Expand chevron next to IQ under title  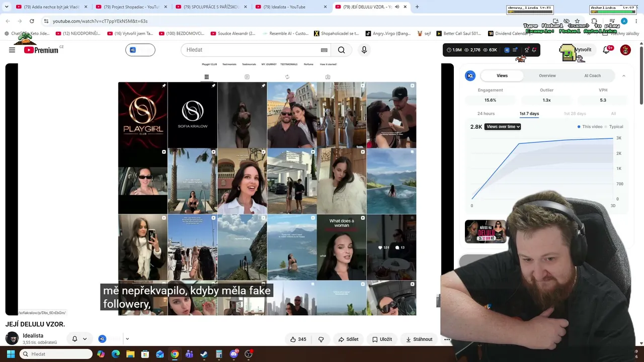pos(127,339)
